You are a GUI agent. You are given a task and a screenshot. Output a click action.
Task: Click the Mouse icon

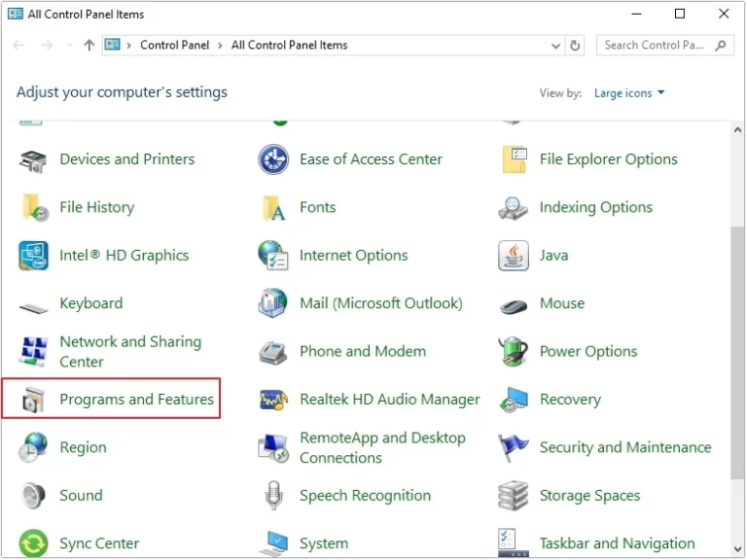(514, 305)
